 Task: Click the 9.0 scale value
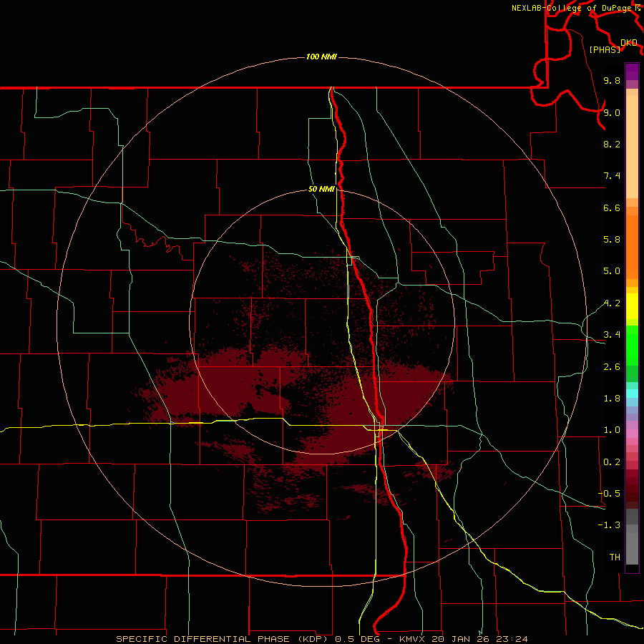(612, 112)
